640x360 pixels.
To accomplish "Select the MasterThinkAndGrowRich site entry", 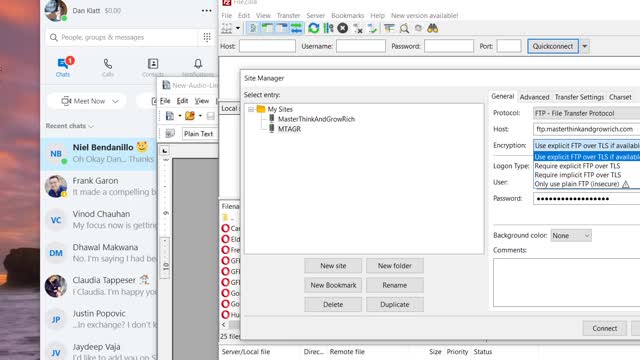I will coord(316,119).
